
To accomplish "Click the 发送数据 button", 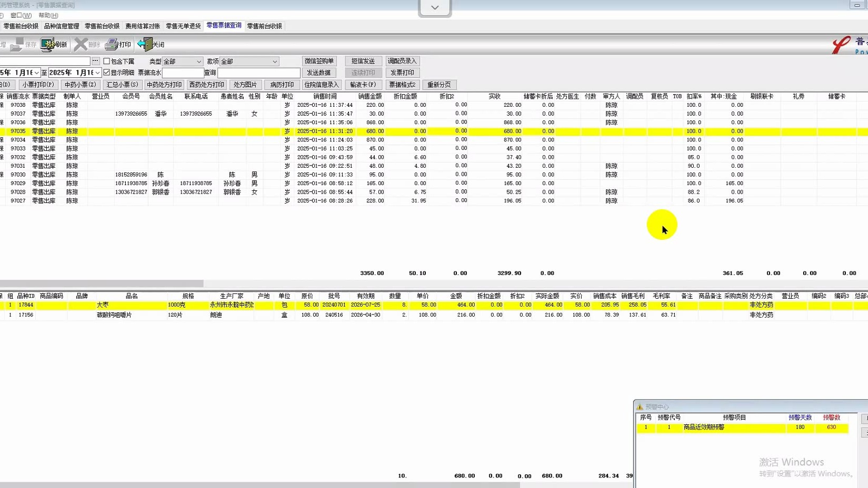I will point(319,73).
